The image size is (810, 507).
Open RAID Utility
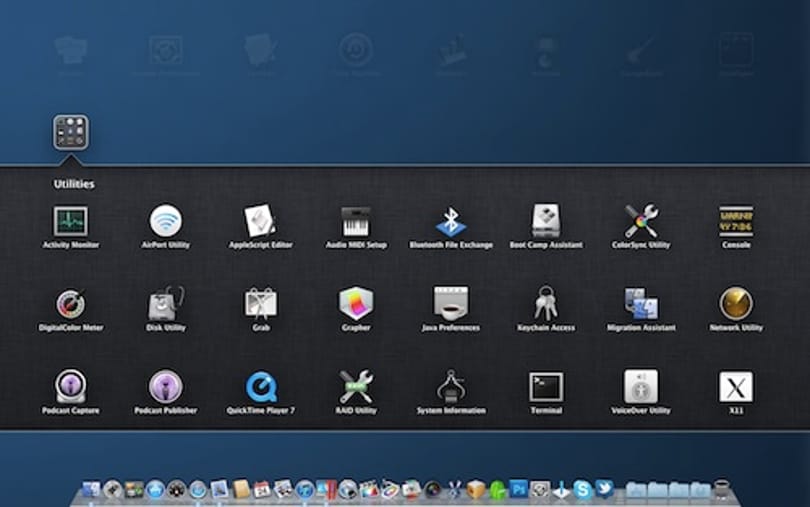click(x=356, y=386)
